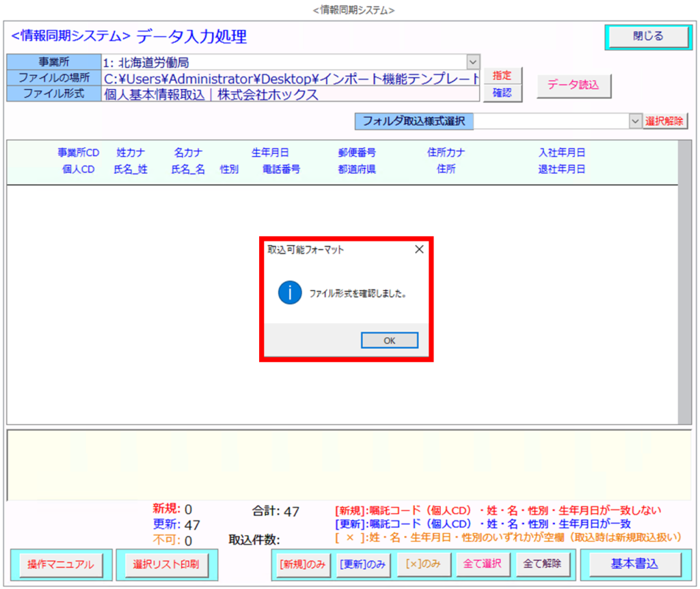Viewport: 700px width, 589px height.
Task: Filter with the [新規]のみ button
Action: (301, 564)
